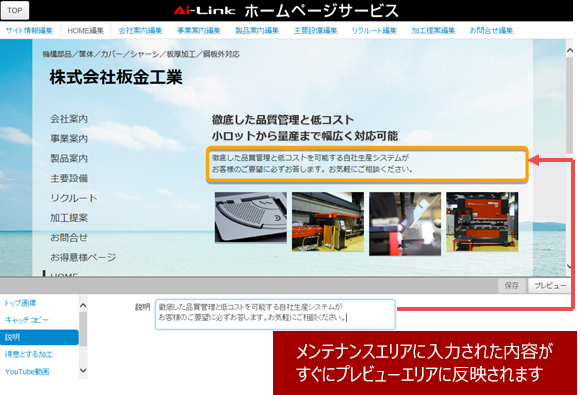This screenshot has width=580, height=395.
Task: Open the サイト情報編集 tab
Action: coord(29,31)
